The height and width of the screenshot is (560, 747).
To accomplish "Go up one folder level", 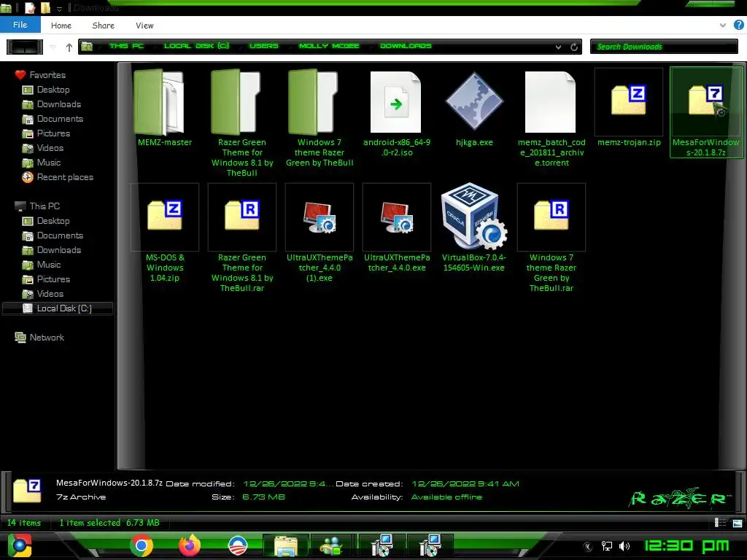I will (69, 47).
